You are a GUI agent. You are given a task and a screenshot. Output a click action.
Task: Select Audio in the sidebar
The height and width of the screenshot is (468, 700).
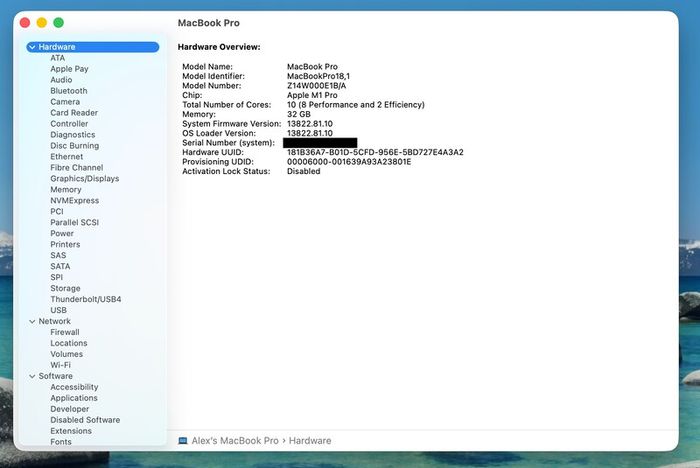[61, 80]
